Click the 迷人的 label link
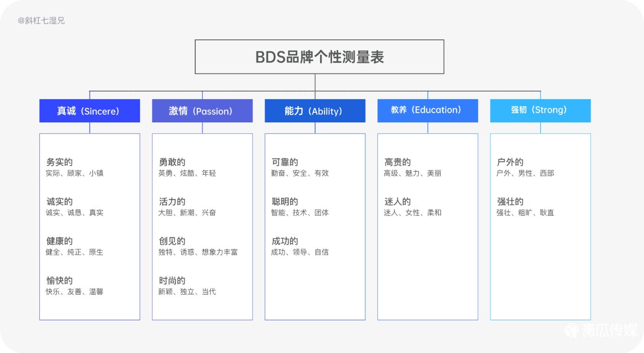The height and width of the screenshot is (353, 644). pos(397,201)
